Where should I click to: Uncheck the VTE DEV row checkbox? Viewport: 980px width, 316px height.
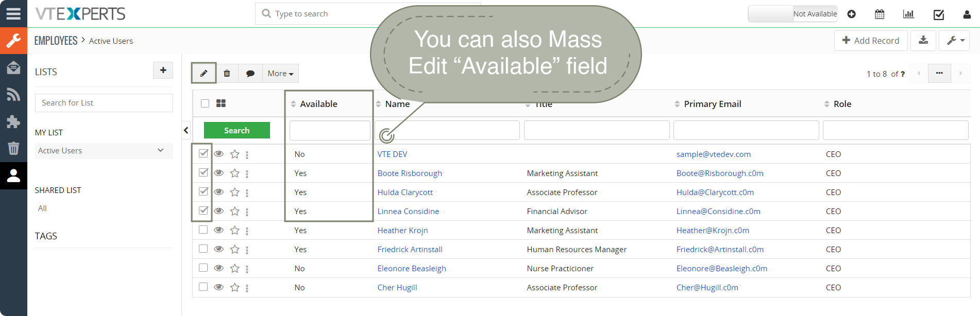pos(204,153)
